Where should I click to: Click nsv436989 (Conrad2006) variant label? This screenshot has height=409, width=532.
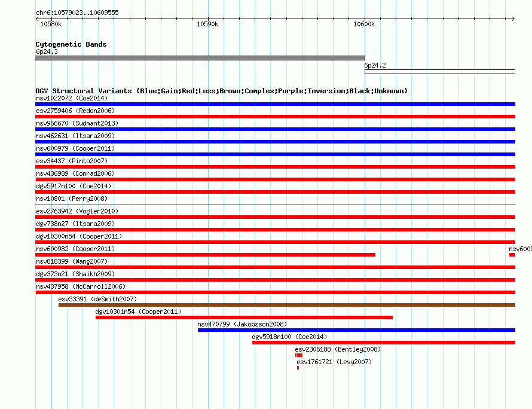[x=75, y=173]
